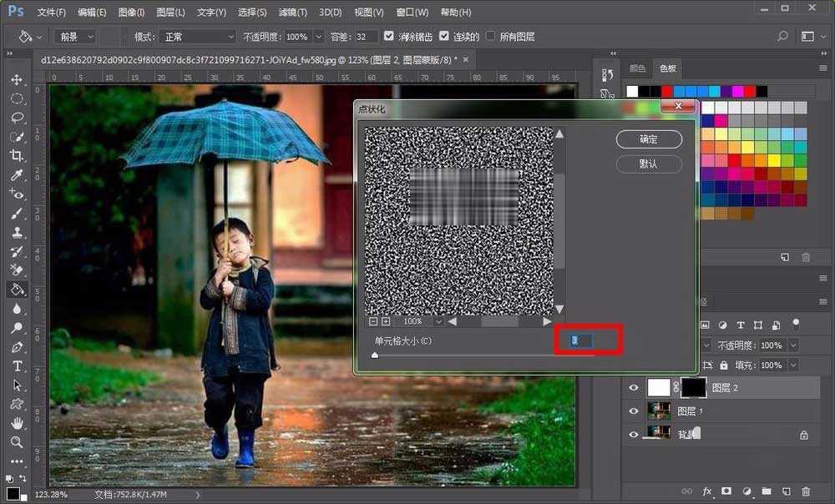Viewport: 835px width, 504px height.
Task: Hide the 图层 1 layer
Action: coord(634,411)
